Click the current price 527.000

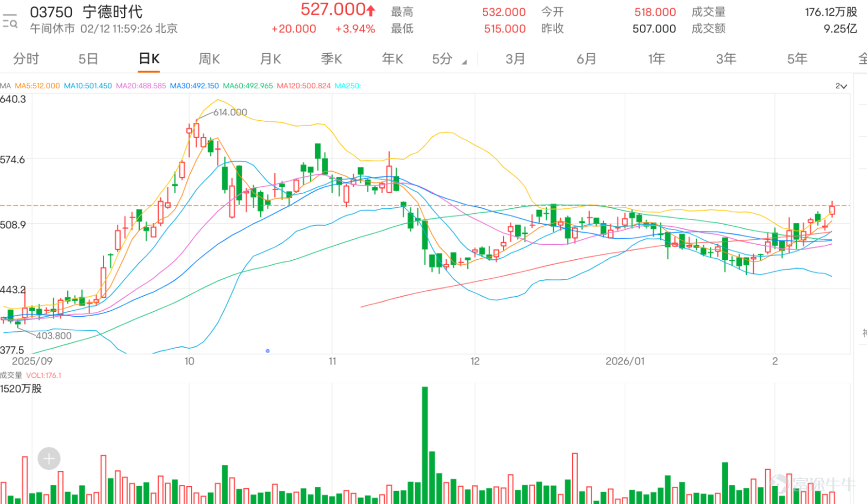tap(333, 10)
